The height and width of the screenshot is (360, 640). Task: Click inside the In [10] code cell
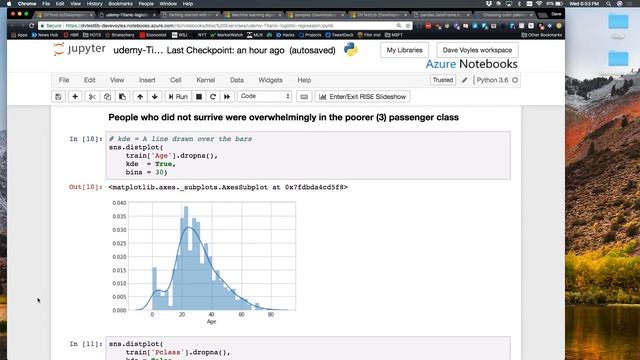coord(308,156)
